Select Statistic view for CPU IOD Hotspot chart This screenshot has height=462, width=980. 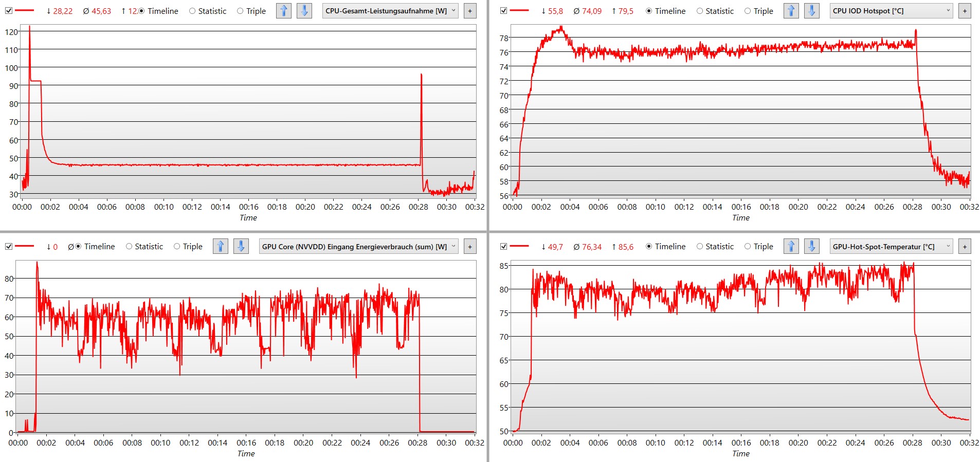pyautogui.click(x=715, y=11)
